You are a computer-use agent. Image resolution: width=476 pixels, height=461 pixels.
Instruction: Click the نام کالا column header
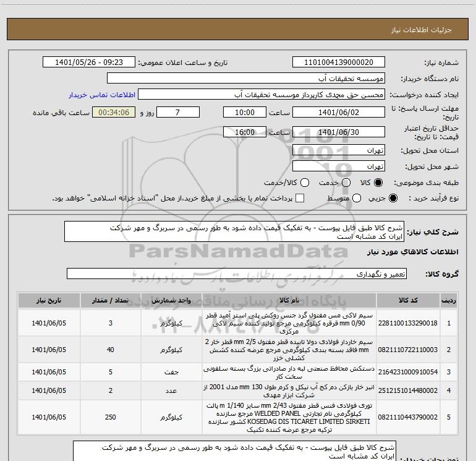pos(289,301)
